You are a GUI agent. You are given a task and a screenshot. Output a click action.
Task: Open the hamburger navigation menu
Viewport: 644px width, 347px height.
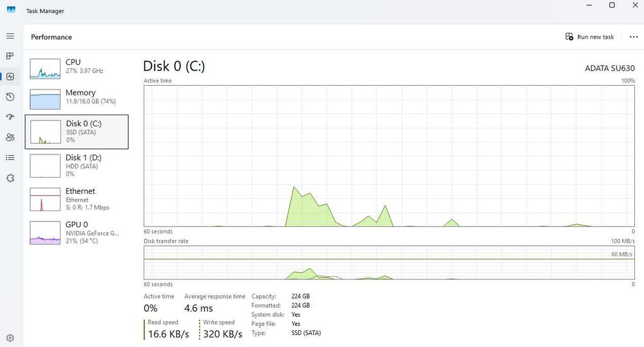[x=10, y=36]
